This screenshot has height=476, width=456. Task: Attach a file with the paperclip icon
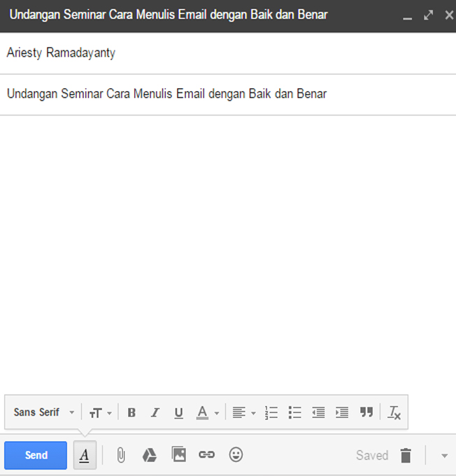[x=121, y=455]
